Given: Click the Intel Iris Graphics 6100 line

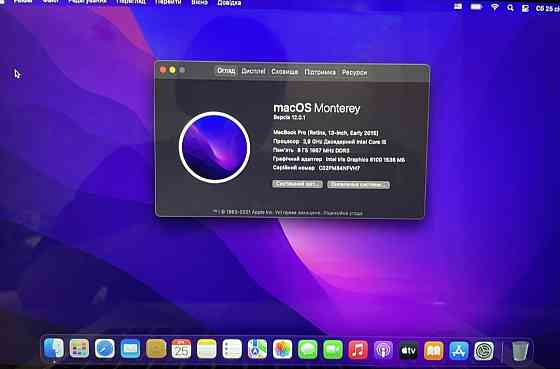Looking at the screenshot, I should 339,159.
